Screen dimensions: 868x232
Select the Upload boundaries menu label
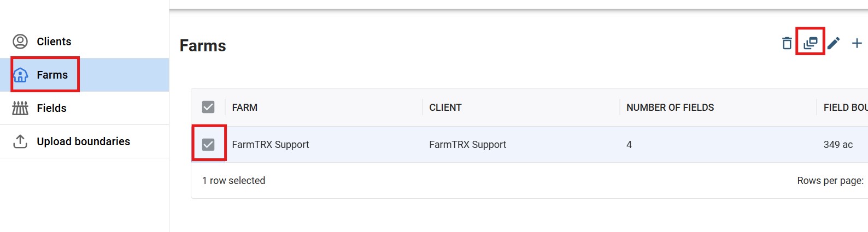(x=84, y=141)
